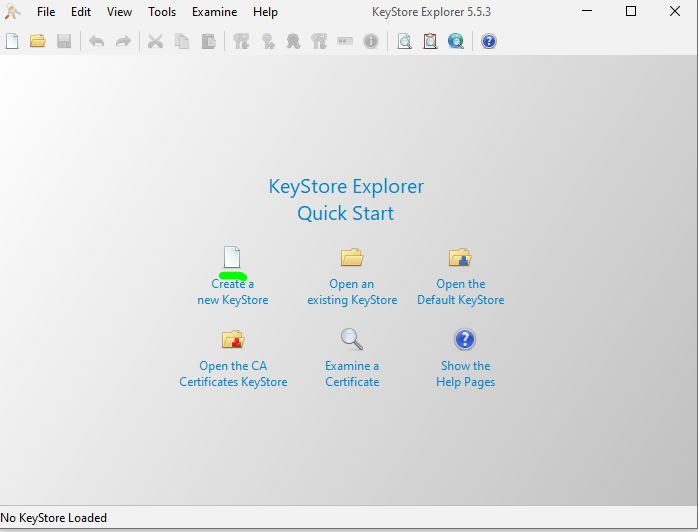Click the Import Trusted Certificate toolbar icon
The image size is (698, 532).
[293, 41]
